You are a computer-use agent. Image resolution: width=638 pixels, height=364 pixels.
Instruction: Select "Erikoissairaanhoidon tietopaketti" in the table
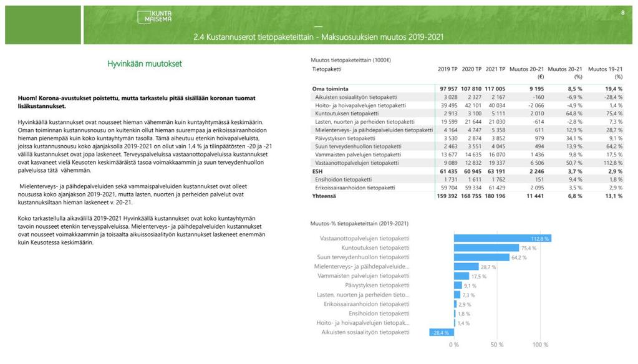[x=355, y=188]
